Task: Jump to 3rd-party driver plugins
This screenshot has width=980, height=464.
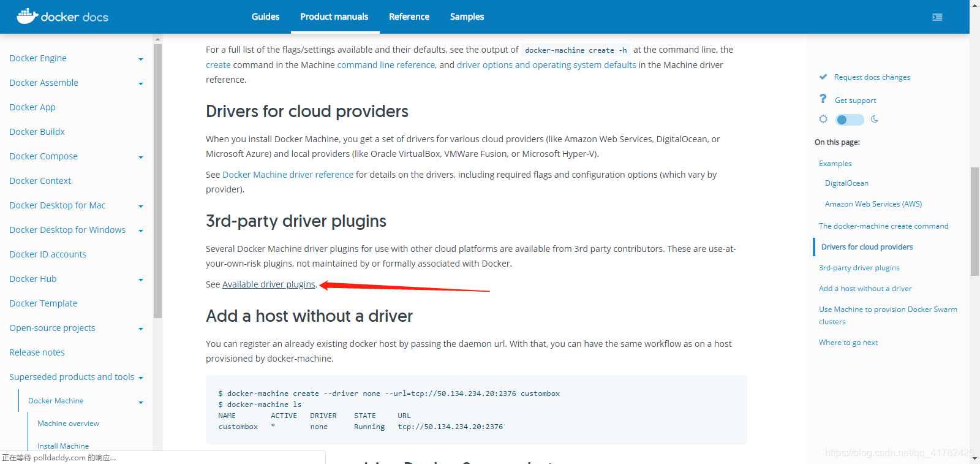Action: point(859,268)
